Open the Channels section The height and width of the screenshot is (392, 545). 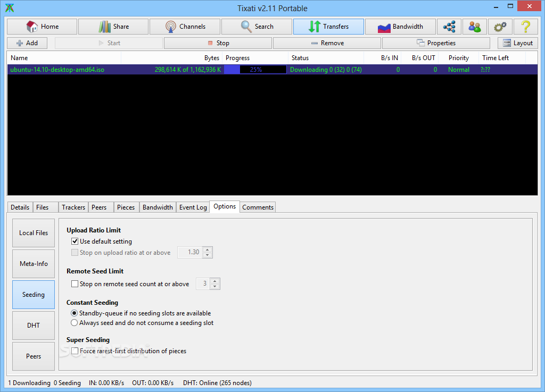click(x=185, y=27)
